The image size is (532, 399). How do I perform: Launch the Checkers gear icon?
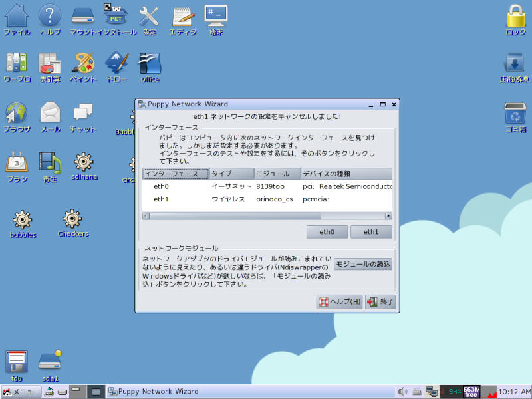click(72, 219)
